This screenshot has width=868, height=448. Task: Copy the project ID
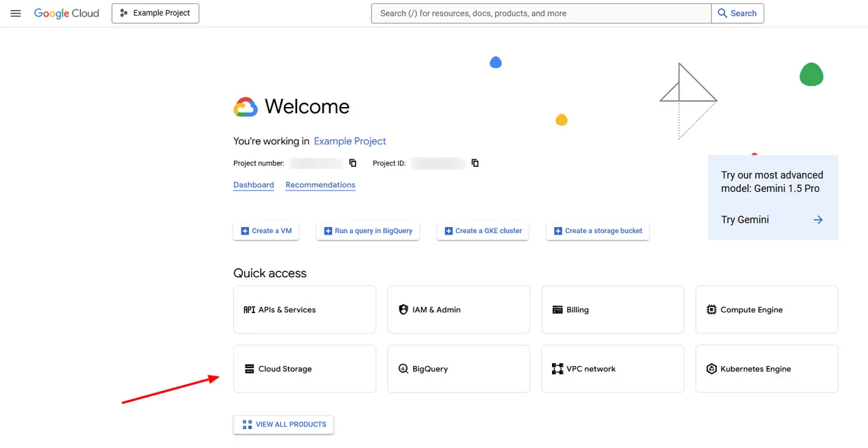[475, 163]
